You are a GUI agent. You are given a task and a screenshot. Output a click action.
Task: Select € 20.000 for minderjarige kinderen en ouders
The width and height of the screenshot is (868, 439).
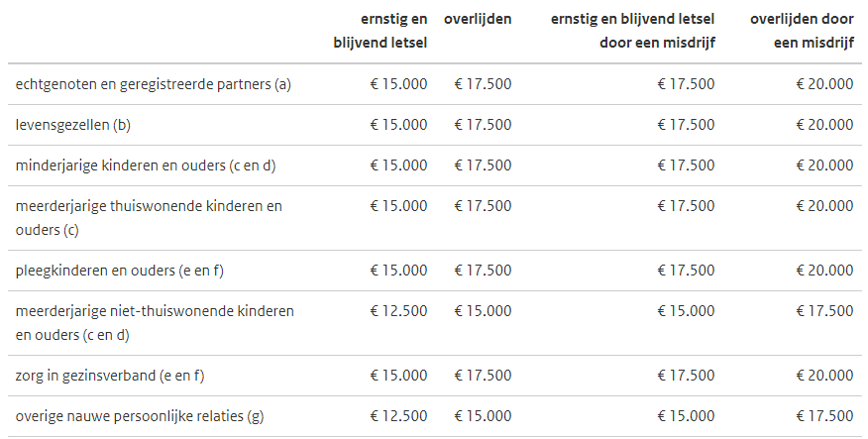tap(824, 165)
